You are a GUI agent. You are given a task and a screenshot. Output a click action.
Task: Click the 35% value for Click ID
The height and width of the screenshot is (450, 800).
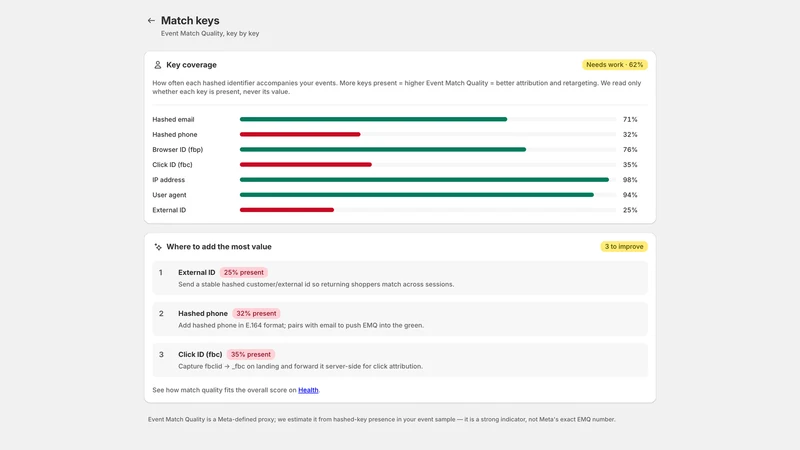[630, 165]
